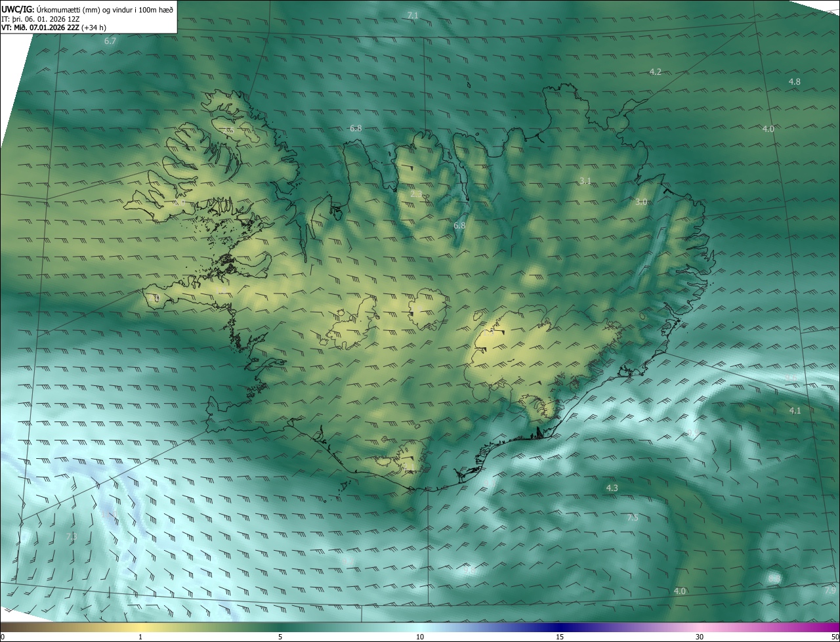Click the colour scale tick label "0"
The height and width of the screenshot is (642, 840).
pyautogui.click(x=3, y=637)
